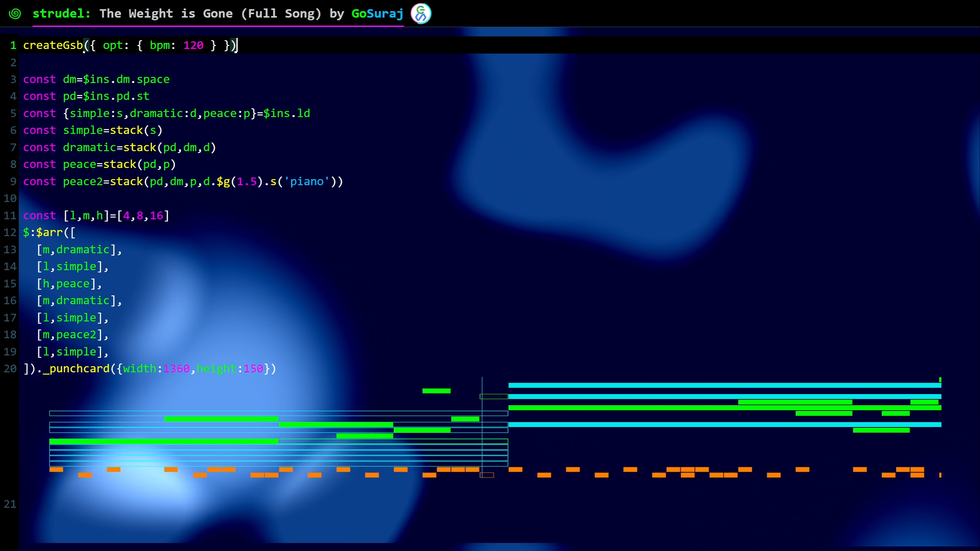
Task: Click "peace=stack(pd,p)" on line 8
Action: [x=119, y=164]
